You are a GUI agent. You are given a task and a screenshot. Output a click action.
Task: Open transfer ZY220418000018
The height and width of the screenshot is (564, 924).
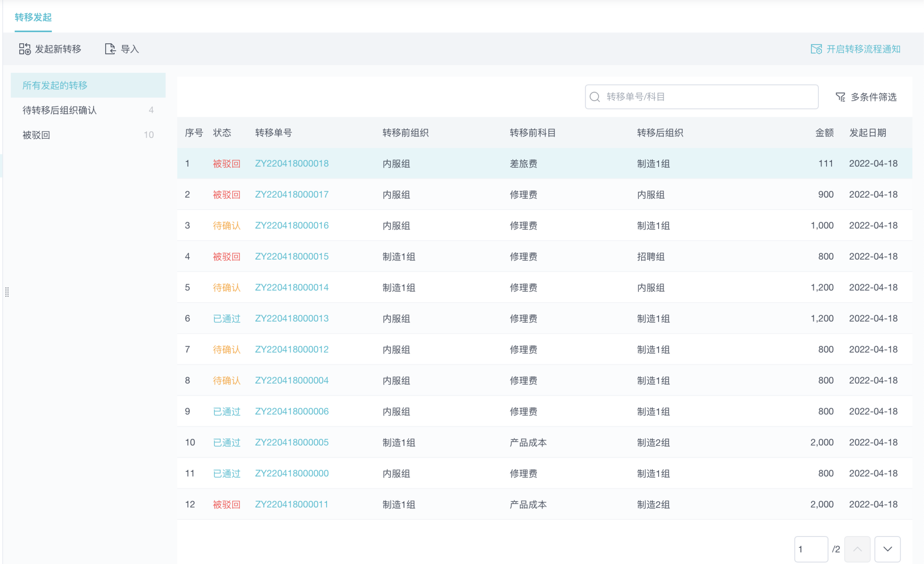click(x=291, y=163)
